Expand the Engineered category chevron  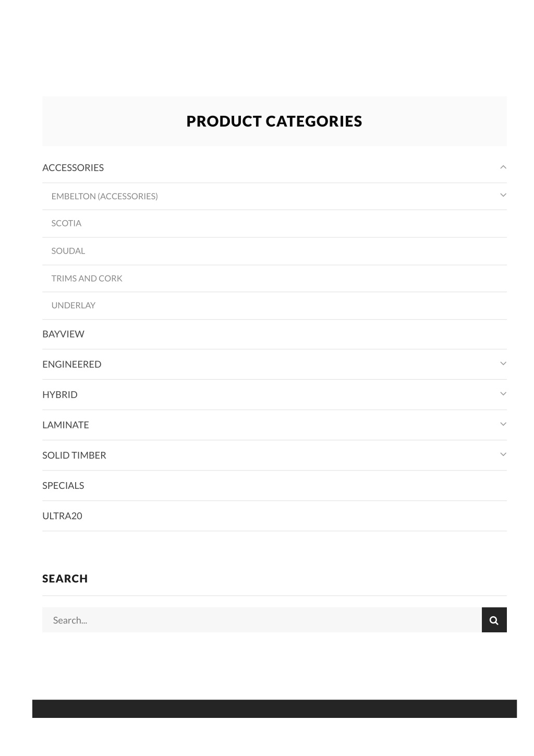click(503, 364)
